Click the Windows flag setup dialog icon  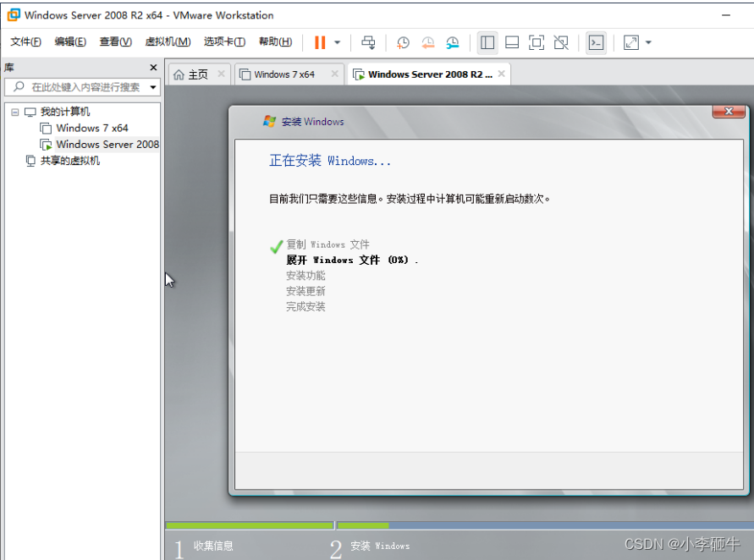tap(269, 121)
